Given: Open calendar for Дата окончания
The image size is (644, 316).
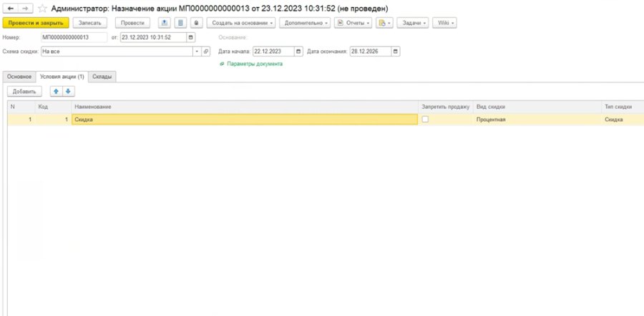Looking at the screenshot, I should (395, 52).
